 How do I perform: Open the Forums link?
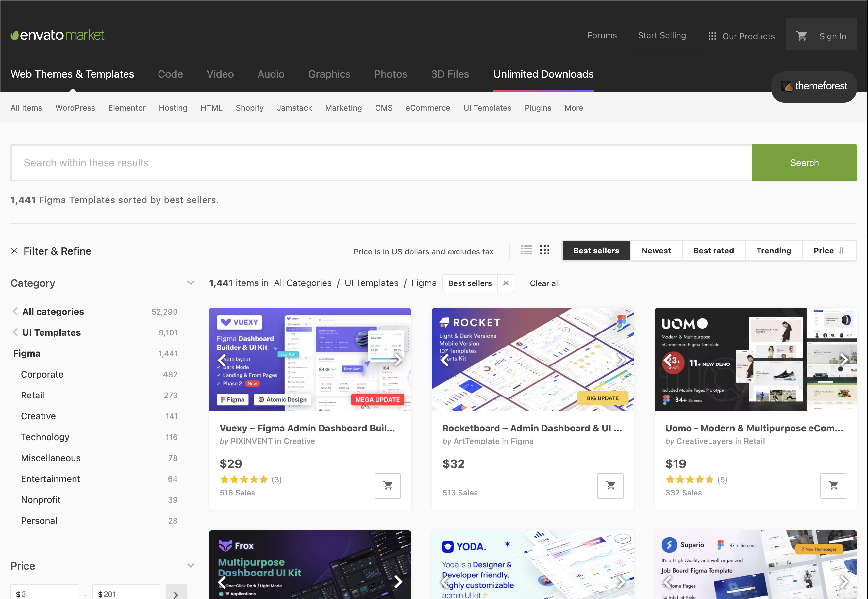602,35
